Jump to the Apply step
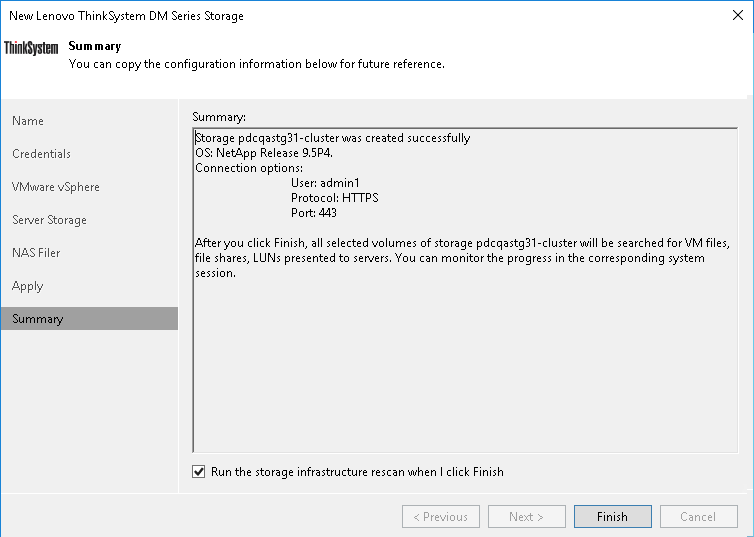 [28, 286]
